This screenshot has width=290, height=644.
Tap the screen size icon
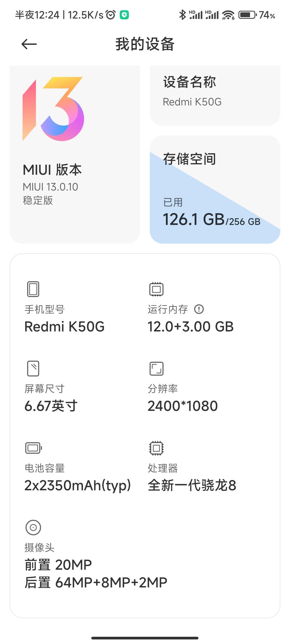[33, 368]
